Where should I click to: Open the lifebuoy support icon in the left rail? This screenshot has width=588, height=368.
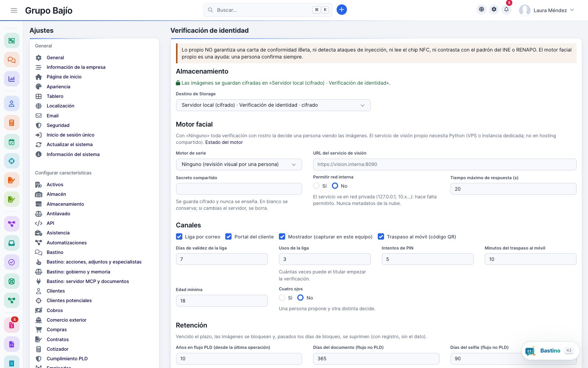12,281
